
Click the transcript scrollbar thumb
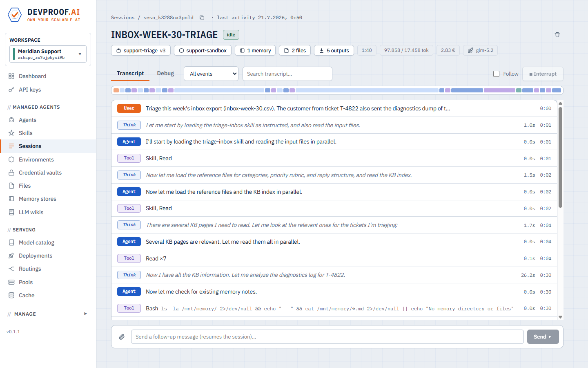pyautogui.click(x=561, y=157)
